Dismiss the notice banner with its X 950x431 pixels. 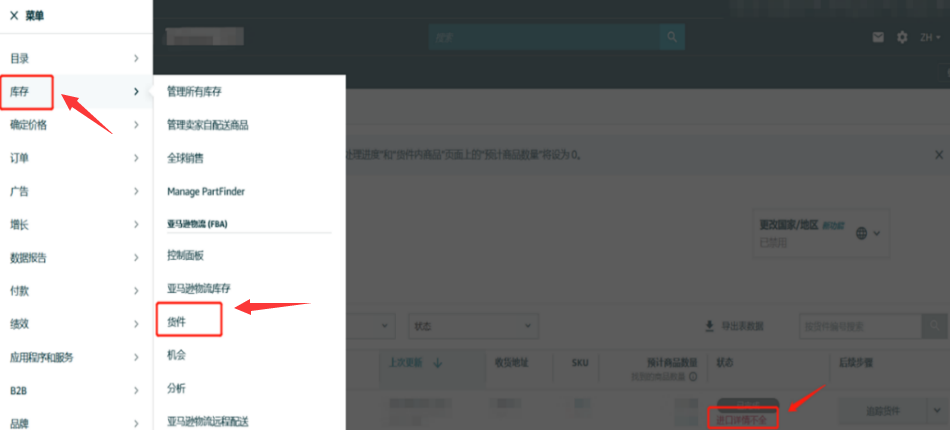(x=938, y=155)
